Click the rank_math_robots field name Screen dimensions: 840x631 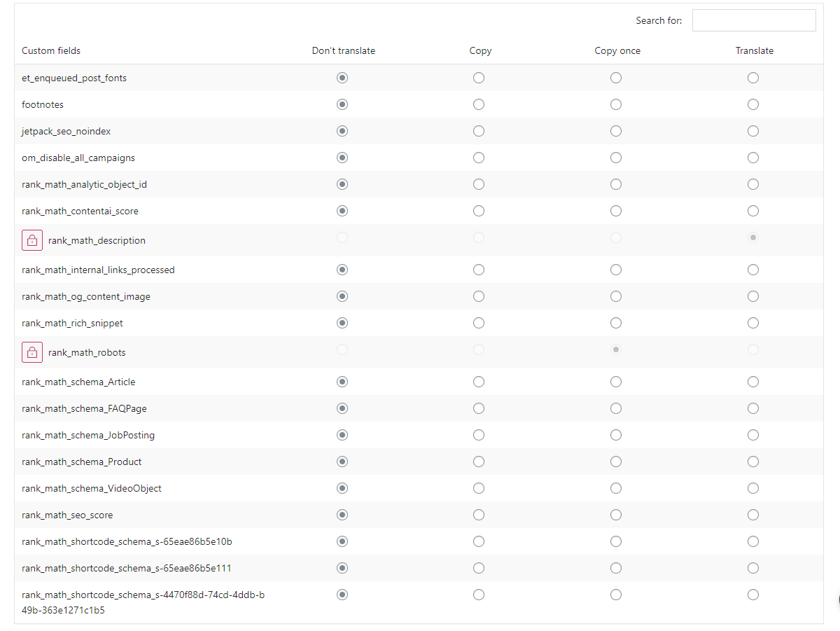(87, 352)
